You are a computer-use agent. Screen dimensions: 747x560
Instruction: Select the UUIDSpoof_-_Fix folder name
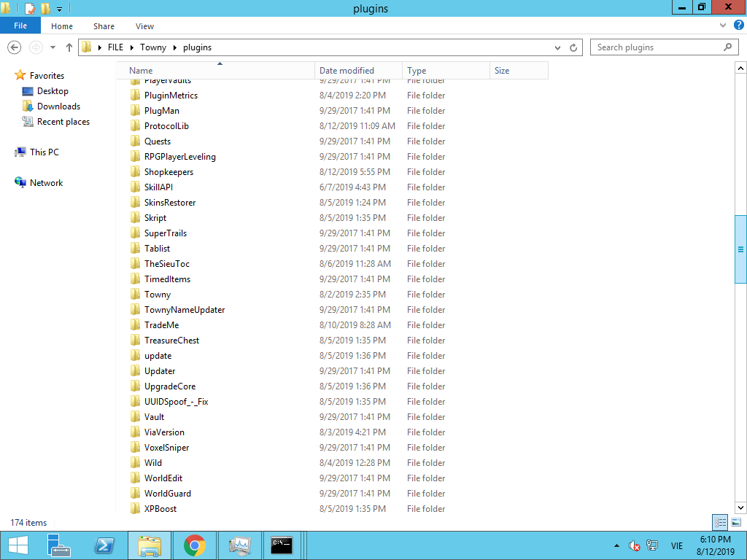[177, 402]
